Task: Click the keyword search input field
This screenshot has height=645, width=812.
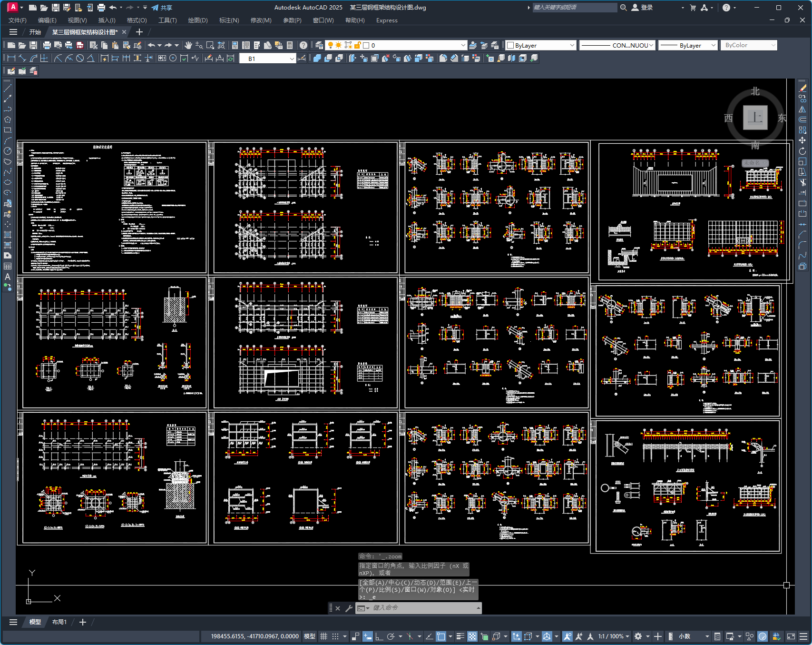Action: pyautogui.click(x=574, y=8)
